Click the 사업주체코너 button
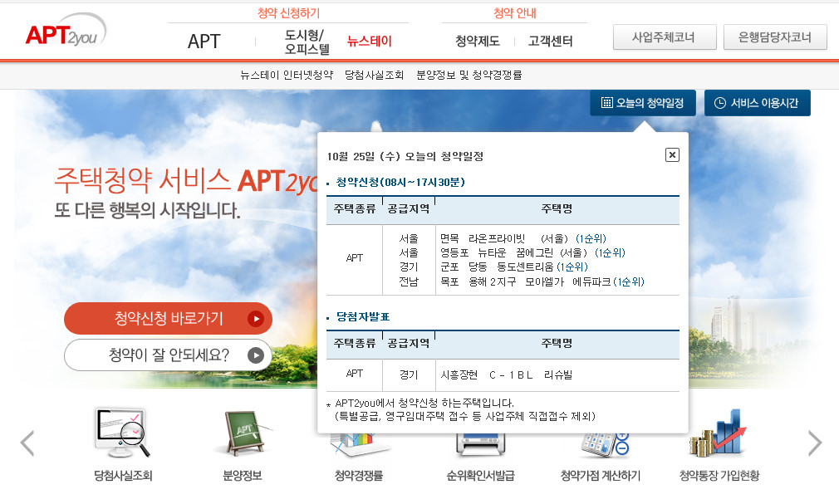The height and width of the screenshot is (504, 839). (x=665, y=37)
